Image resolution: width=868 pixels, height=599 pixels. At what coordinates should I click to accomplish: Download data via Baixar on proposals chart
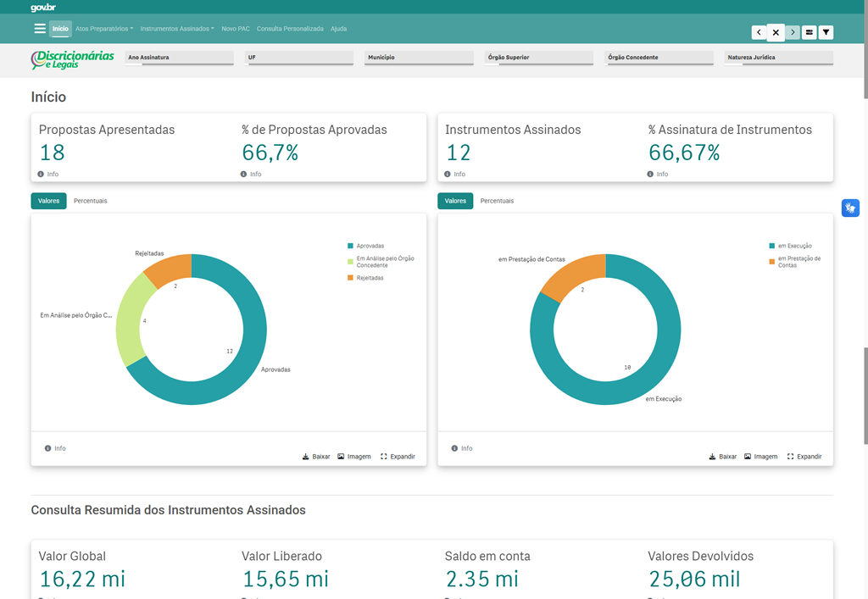click(316, 457)
